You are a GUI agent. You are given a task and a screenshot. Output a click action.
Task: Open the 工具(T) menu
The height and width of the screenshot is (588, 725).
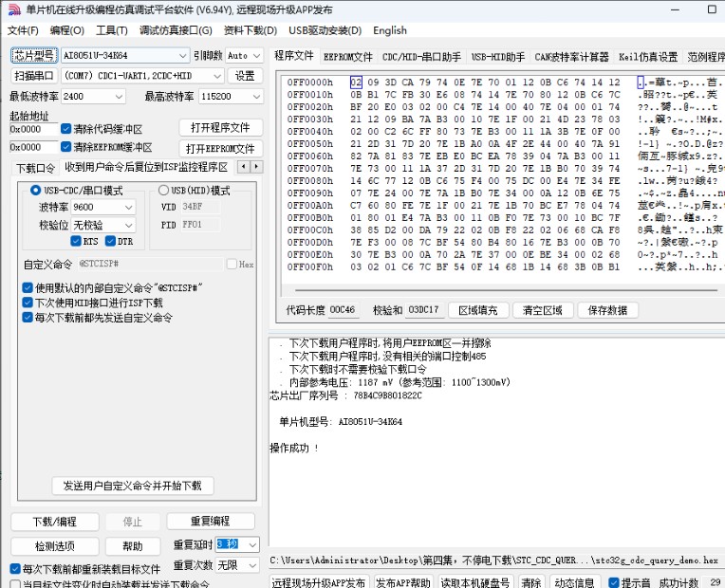coord(111,30)
